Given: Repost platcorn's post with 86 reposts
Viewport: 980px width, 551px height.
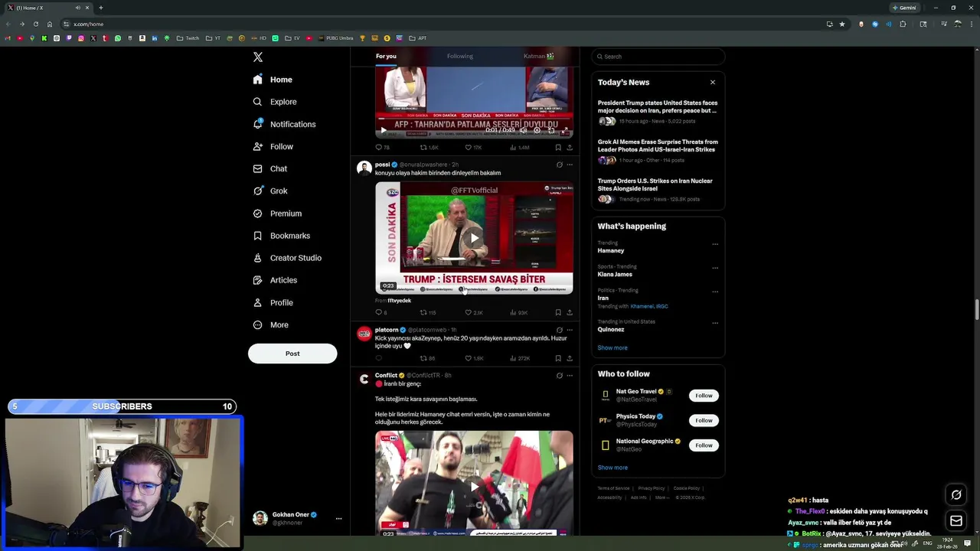Looking at the screenshot, I should click(427, 358).
